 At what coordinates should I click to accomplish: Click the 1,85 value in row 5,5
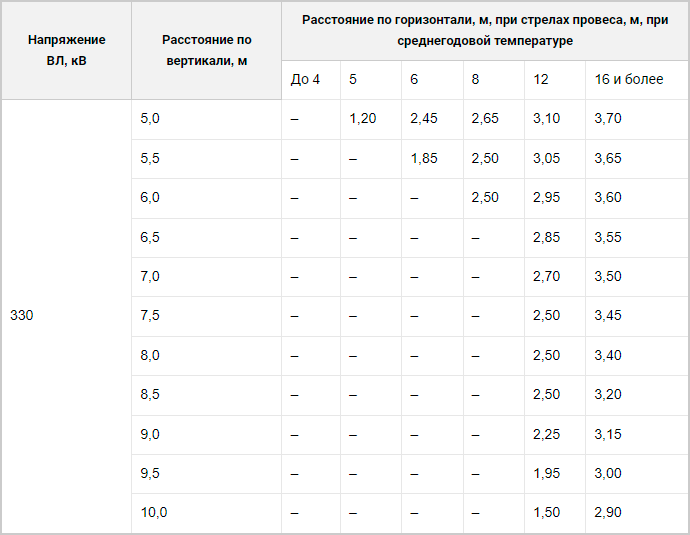(x=432, y=159)
